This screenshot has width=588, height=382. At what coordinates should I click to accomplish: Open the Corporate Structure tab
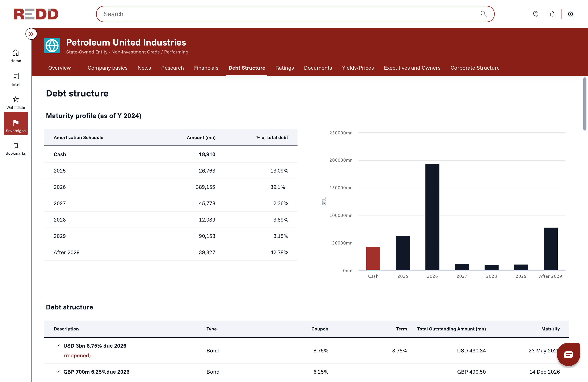click(475, 68)
